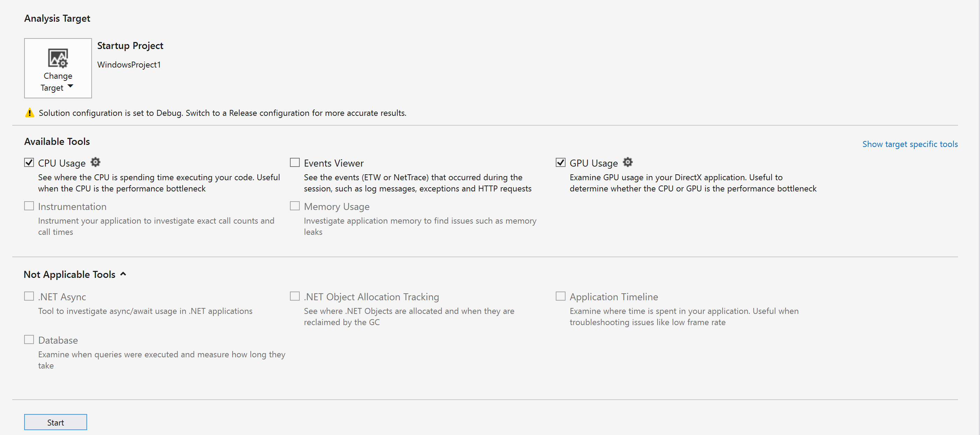Screen dimensions: 980x435
Task: Check the Application Timeline checkbox
Action: [560, 296]
